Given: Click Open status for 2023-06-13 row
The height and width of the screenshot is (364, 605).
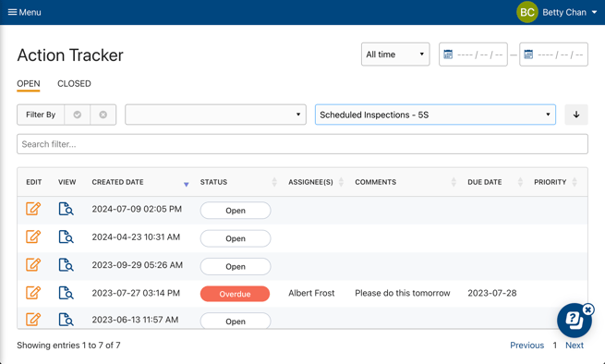Looking at the screenshot, I should (x=236, y=322).
